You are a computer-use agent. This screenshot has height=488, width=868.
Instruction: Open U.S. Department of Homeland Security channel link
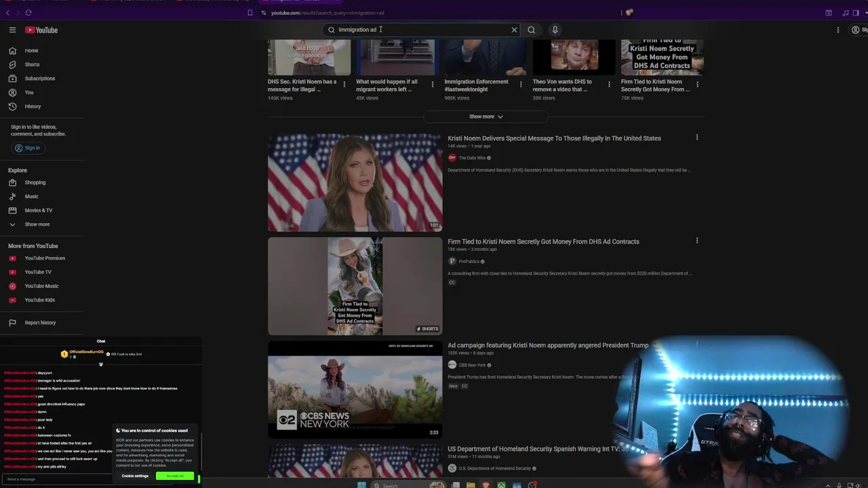coord(495,468)
